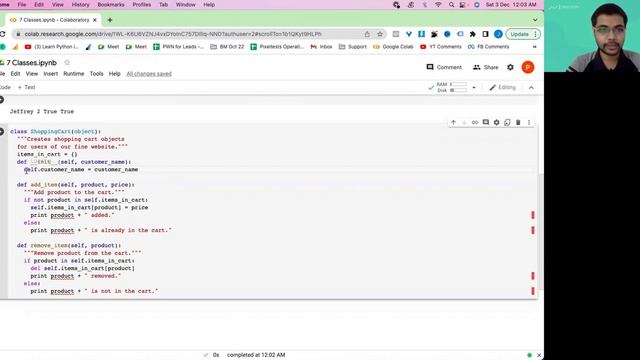
Task: Open the orange P account avatar
Action: [528, 67]
